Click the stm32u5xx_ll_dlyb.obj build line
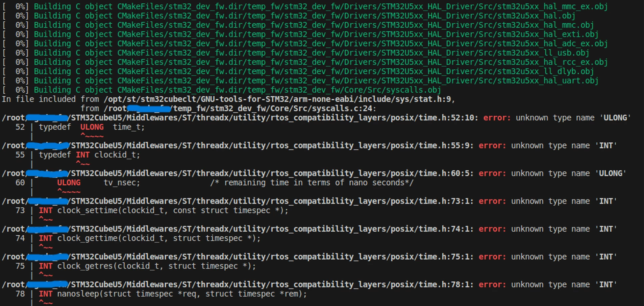Image resolution: width=644 pixels, height=306 pixels. [298, 72]
